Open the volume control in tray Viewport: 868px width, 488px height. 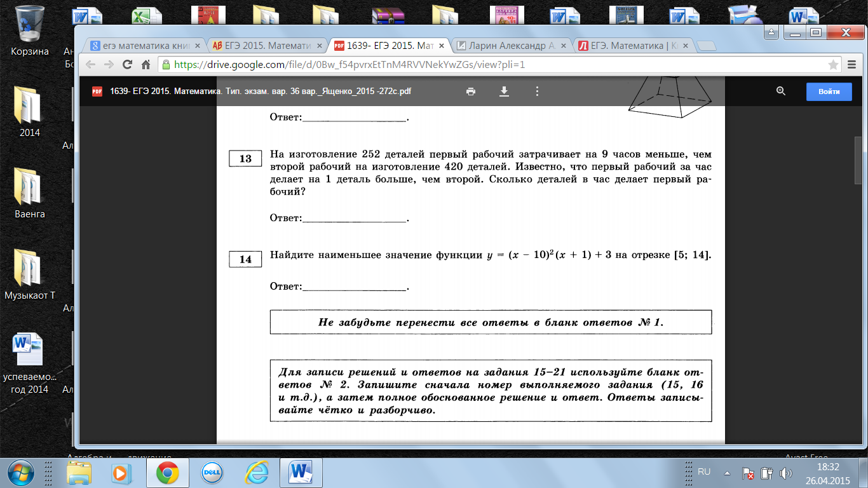[786, 473]
